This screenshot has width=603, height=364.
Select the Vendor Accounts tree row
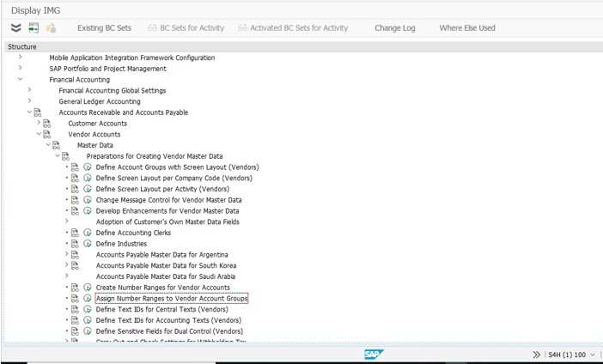pos(94,134)
